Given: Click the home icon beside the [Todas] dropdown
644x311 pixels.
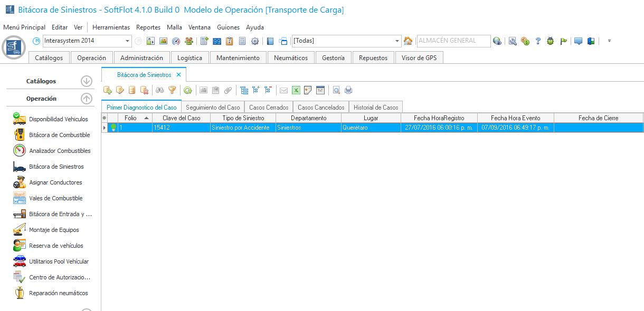Looking at the screenshot, I should click(408, 41).
